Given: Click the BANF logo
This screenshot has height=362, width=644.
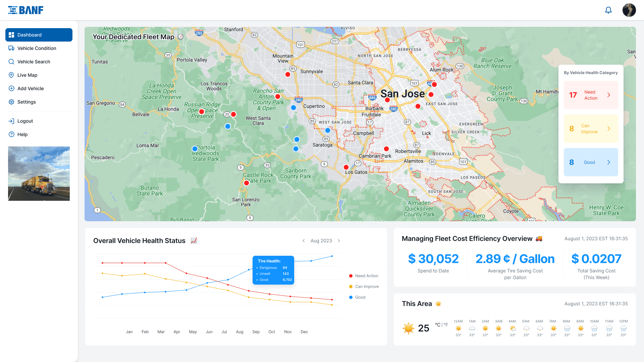Looking at the screenshot, I should (x=26, y=10).
